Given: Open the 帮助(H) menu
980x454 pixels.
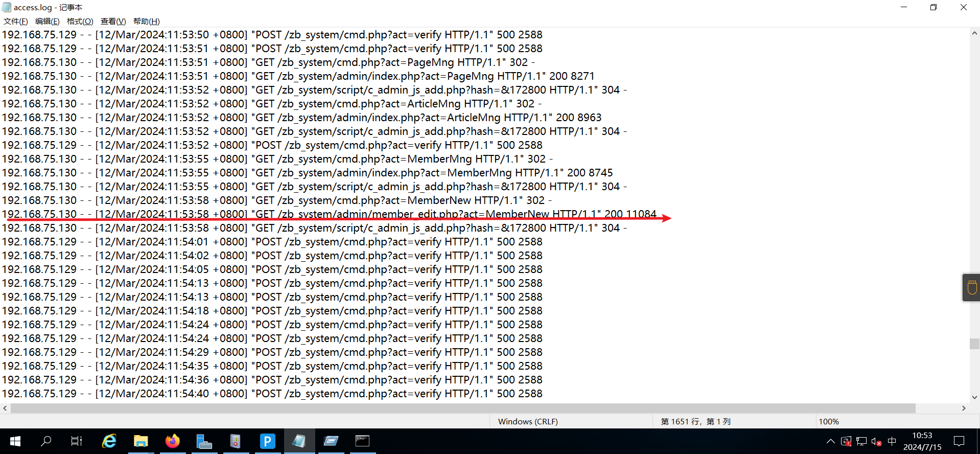Looking at the screenshot, I should (x=146, y=21).
